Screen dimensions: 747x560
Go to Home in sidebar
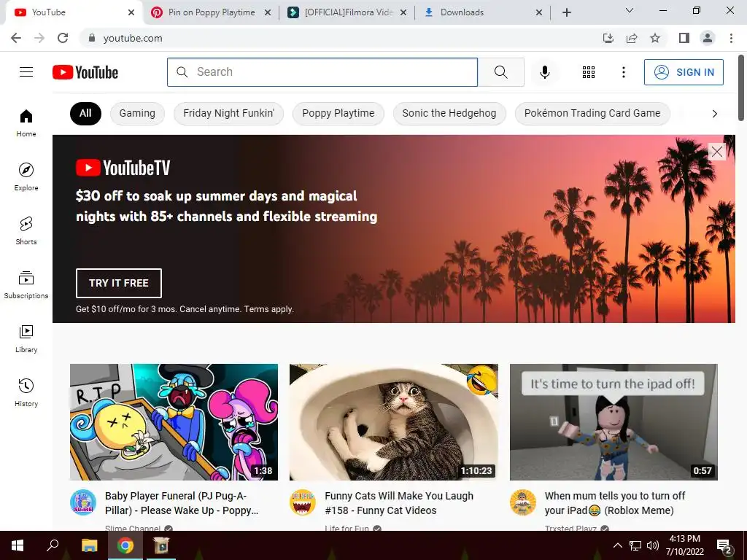[x=26, y=122]
